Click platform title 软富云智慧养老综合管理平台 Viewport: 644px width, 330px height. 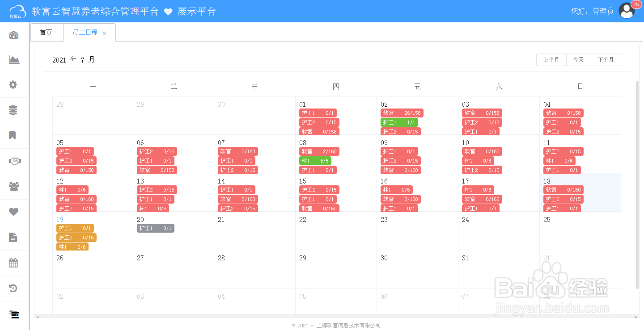point(95,12)
